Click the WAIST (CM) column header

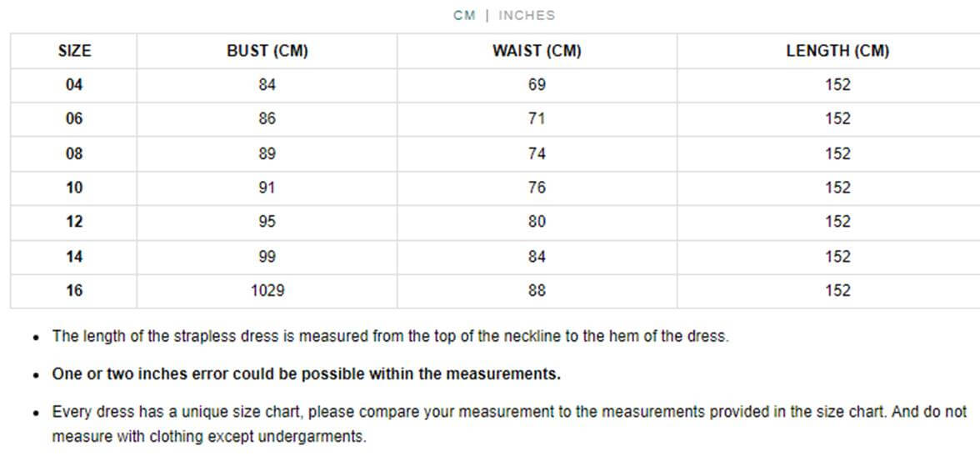click(537, 51)
